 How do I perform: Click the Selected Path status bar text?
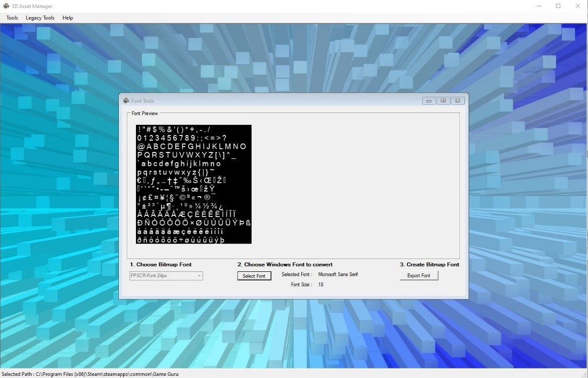90,374
